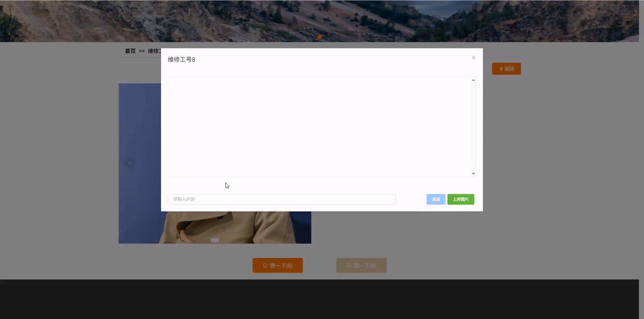Focus the 请输入内容 message input
644x319 pixels.
(281, 199)
